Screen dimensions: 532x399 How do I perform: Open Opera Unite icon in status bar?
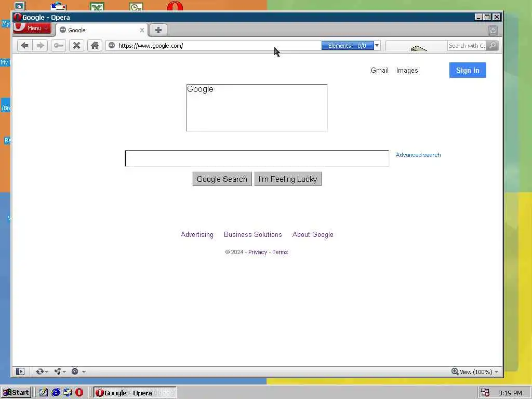[x=57, y=371]
